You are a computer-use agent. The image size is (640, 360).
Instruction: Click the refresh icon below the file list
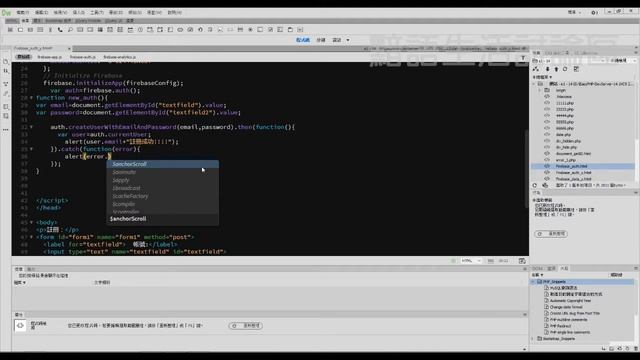535,185
